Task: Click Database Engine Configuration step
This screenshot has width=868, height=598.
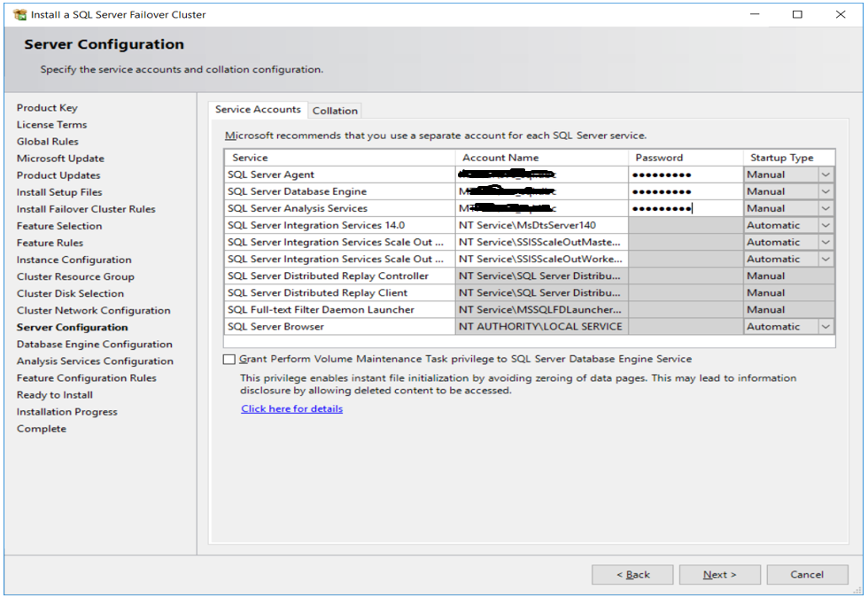Action: [x=94, y=345]
